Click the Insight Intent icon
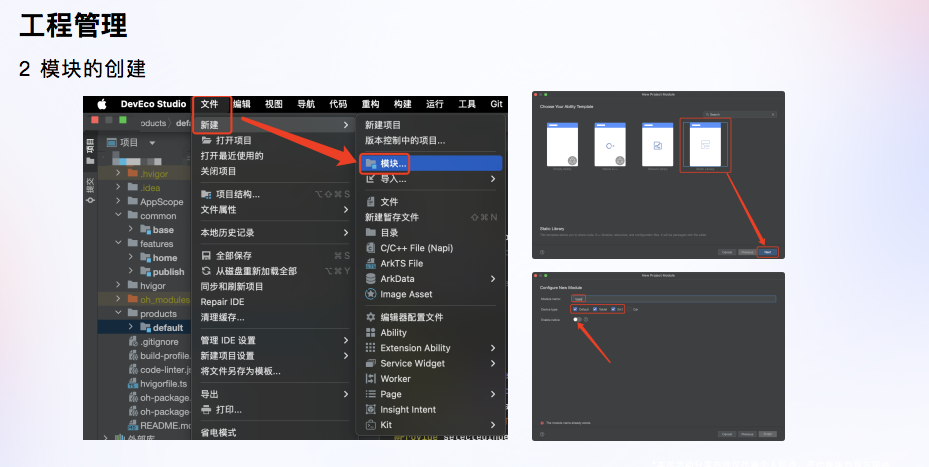Screen dimensions: 929x467 click(x=370, y=409)
